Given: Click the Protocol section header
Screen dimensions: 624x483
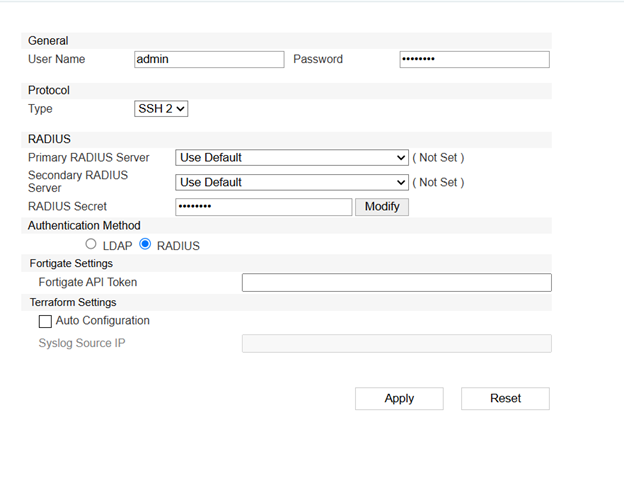Looking at the screenshot, I should [49, 90].
